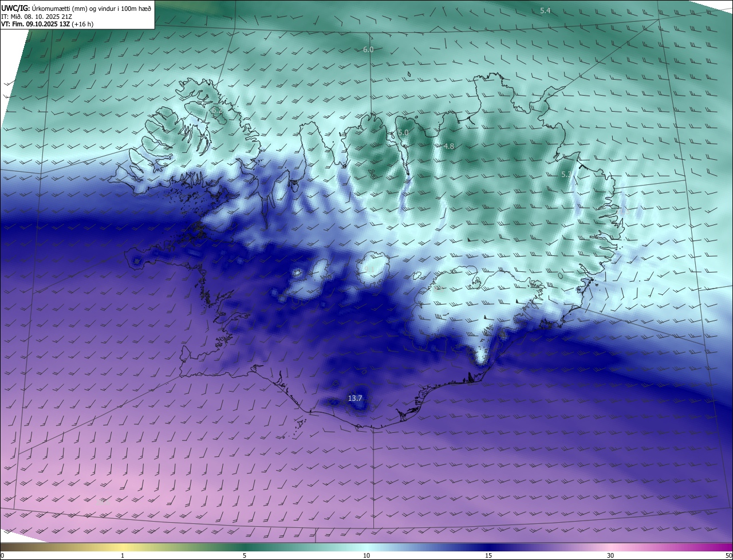Viewport: 733px width, 560px height.
Task: Click the color scale tick label 15
Action: point(488,555)
